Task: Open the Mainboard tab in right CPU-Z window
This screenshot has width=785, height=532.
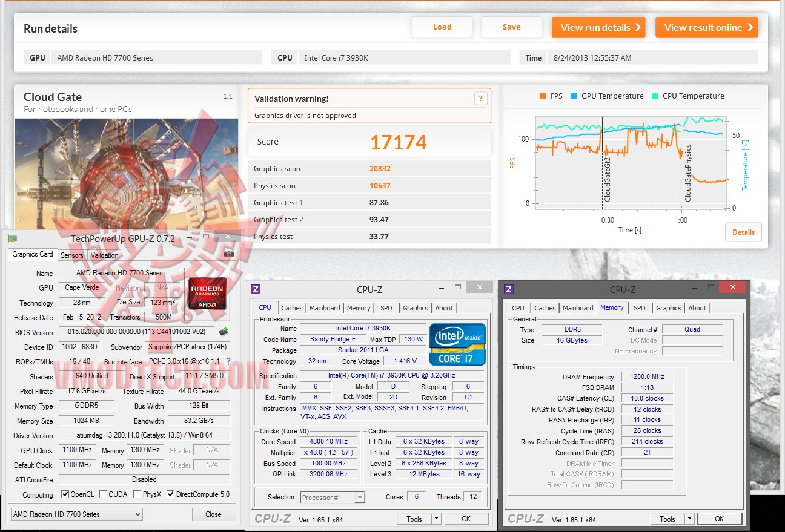Action: 578,308
